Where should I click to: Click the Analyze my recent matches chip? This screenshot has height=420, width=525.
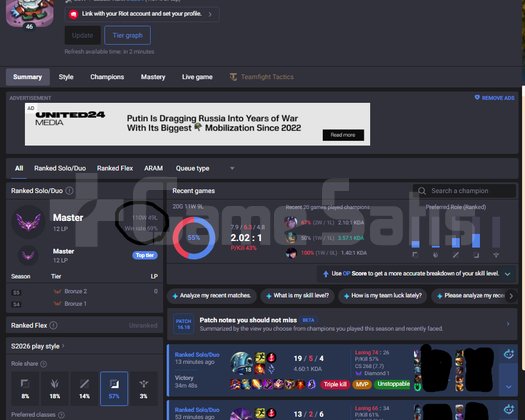click(212, 296)
